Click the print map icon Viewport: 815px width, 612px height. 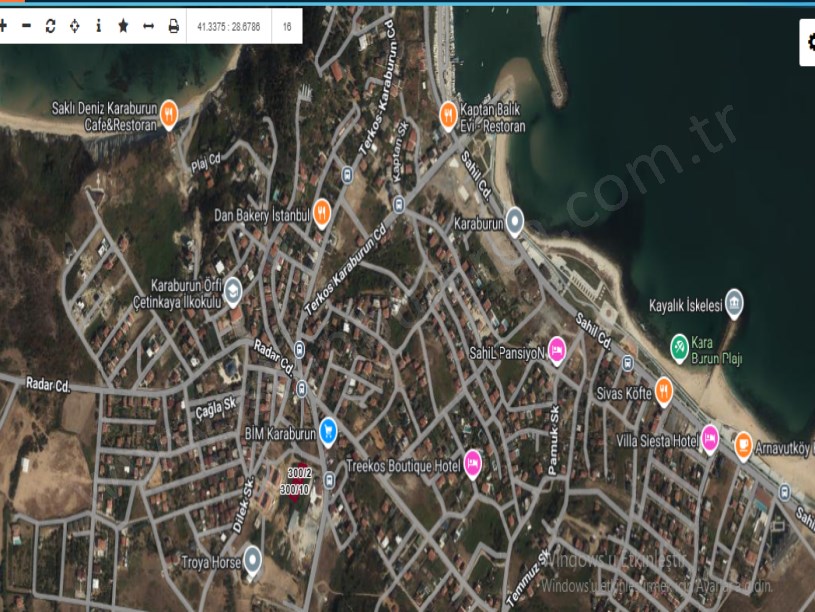[x=174, y=25]
